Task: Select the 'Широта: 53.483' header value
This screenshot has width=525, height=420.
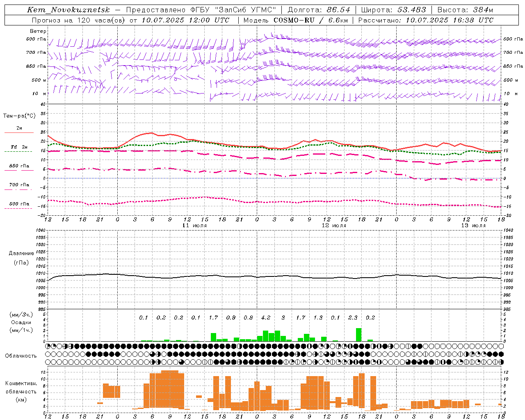Action: pos(394,10)
